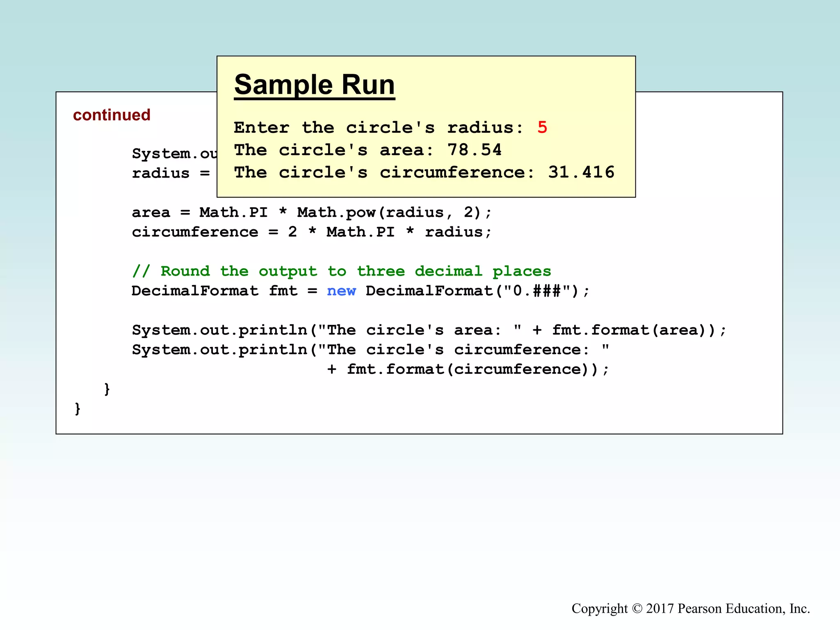Click the blue "new" keyword
This screenshot has height=630, width=840.
[341, 291]
